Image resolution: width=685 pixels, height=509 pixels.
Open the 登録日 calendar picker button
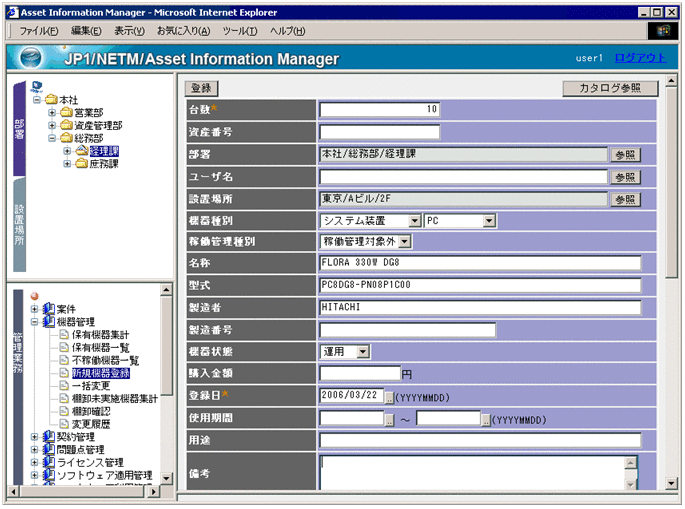pos(390,396)
